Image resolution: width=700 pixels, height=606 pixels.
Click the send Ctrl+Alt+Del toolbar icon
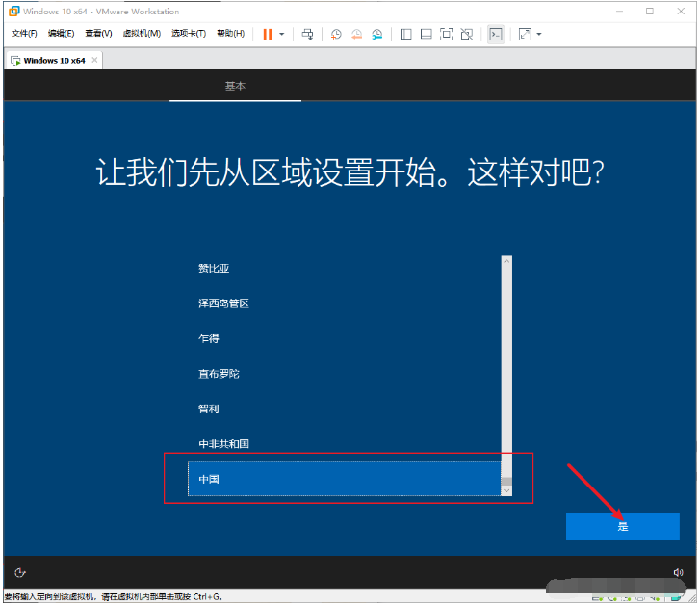(x=307, y=34)
